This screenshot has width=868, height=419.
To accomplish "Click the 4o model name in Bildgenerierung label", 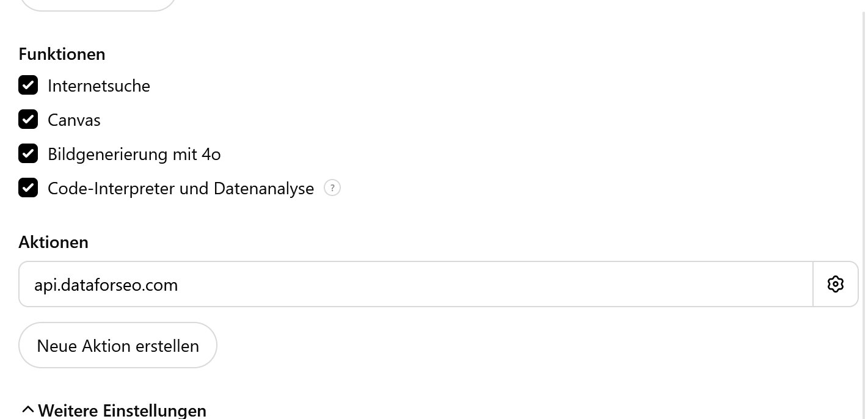I will click(211, 154).
